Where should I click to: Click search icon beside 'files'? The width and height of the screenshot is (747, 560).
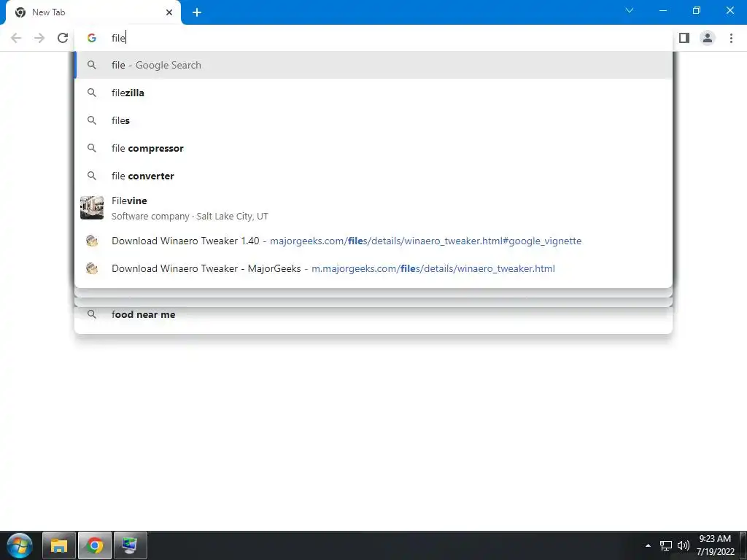(x=92, y=120)
